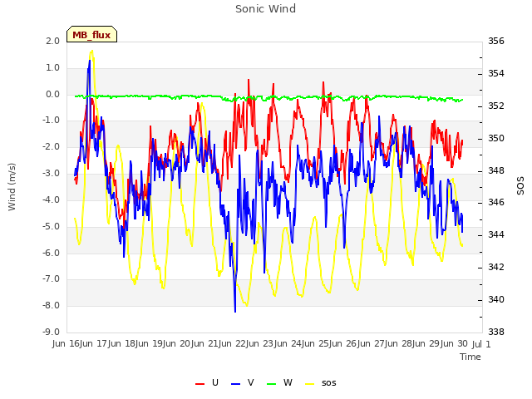Click the blue V legend swatch
This screenshot has height=399, width=532.
(235, 383)
